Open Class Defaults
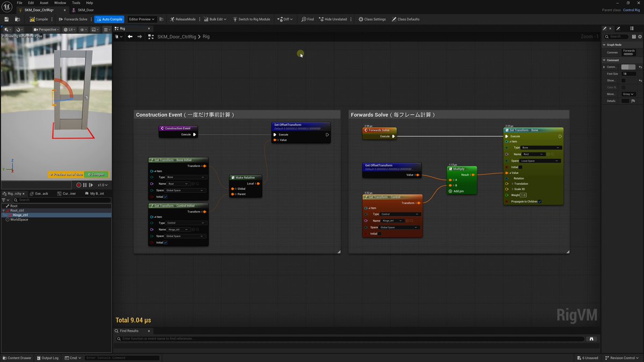This screenshot has height=362, width=644. coord(406,19)
